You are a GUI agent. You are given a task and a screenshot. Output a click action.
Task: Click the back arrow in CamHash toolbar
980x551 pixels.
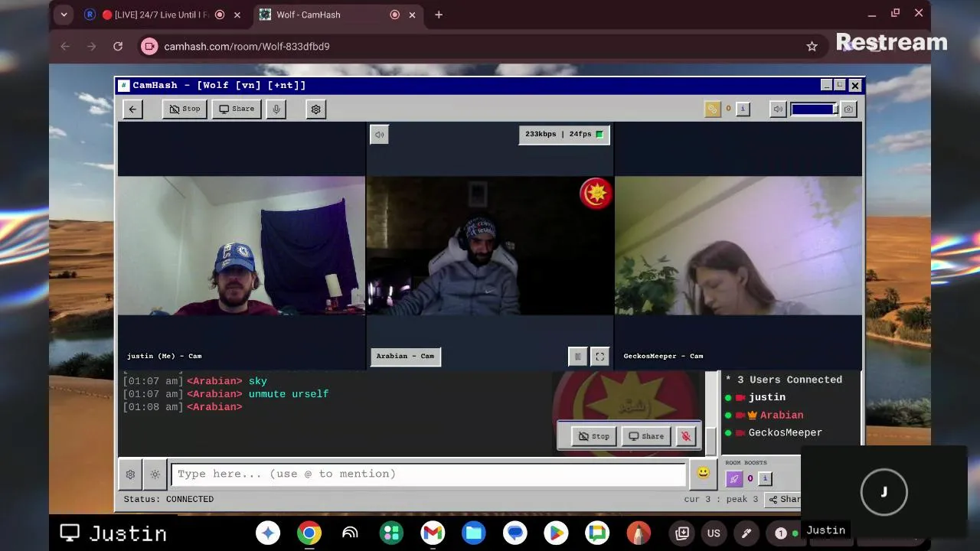(132, 109)
